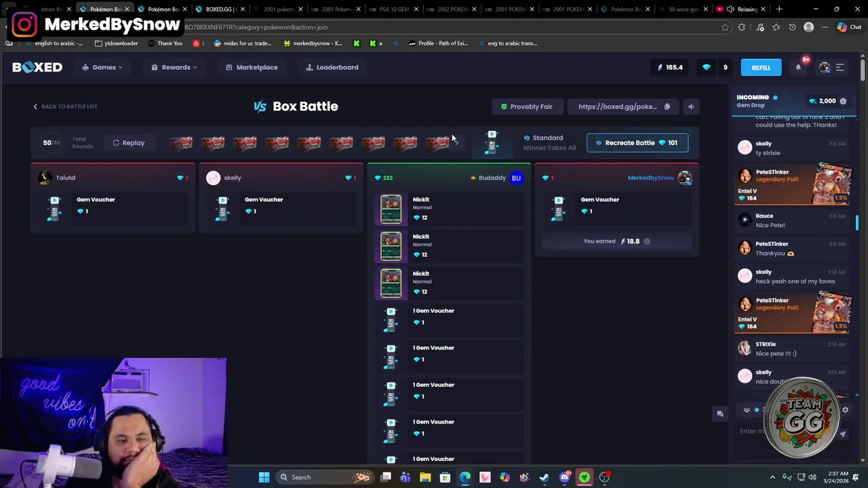868x488 pixels.
Task: Open a new browser tab
Action: point(779,9)
